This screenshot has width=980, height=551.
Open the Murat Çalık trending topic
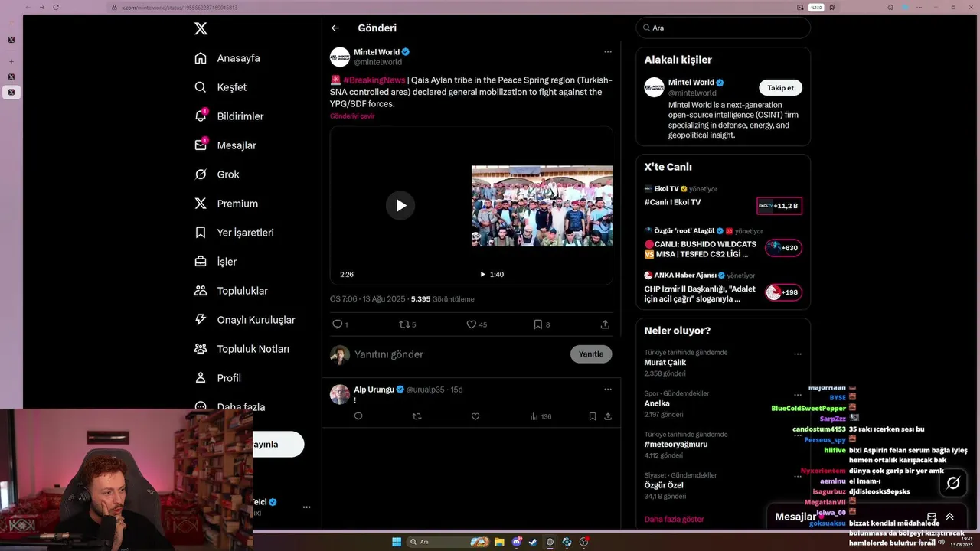(x=665, y=363)
